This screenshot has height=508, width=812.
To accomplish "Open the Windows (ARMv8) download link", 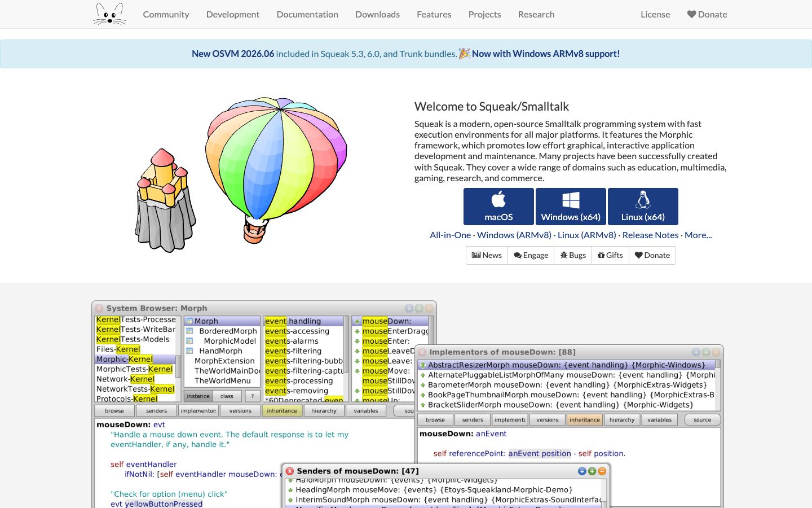I will [514, 235].
